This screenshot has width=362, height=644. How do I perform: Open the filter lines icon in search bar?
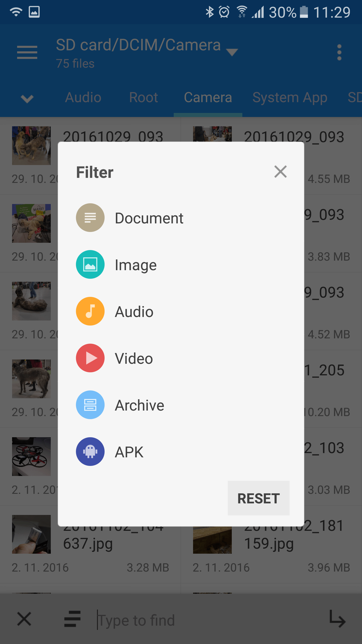pyautogui.click(x=72, y=619)
